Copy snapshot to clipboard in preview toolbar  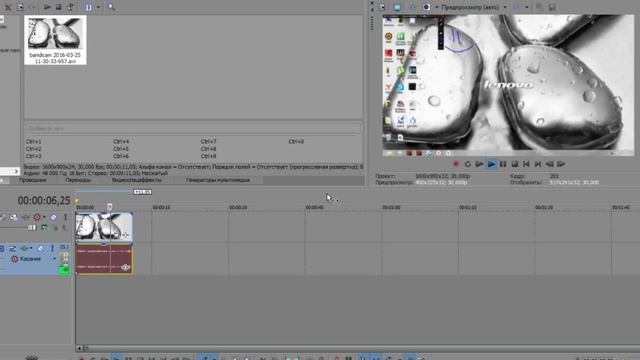point(540,7)
